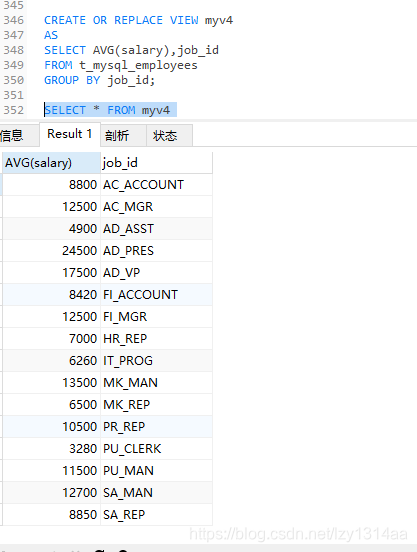Click line number 346 in gutter
This screenshot has height=552, width=417.
tap(13, 20)
